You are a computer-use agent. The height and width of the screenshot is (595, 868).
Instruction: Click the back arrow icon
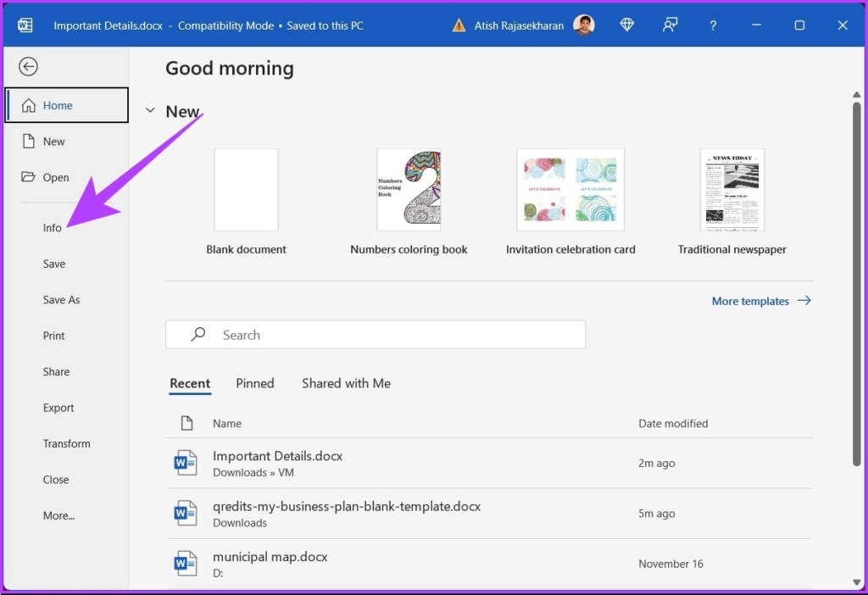tap(28, 67)
